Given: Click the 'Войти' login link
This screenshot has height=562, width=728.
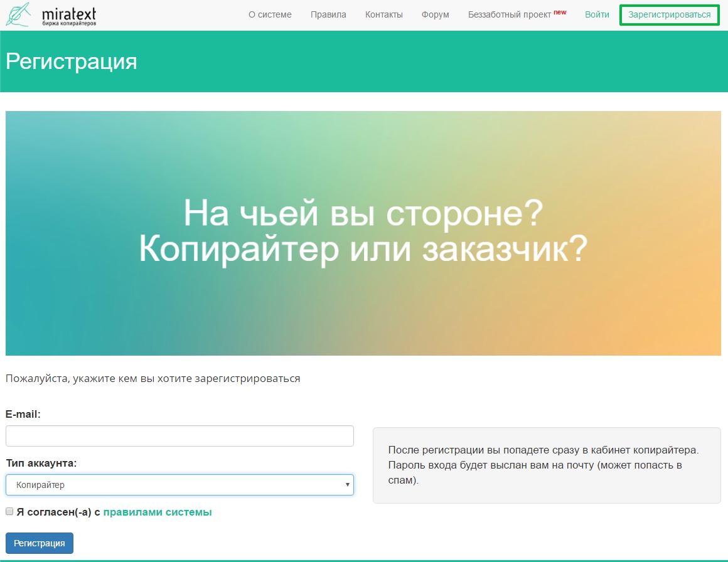Looking at the screenshot, I should (x=597, y=14).
